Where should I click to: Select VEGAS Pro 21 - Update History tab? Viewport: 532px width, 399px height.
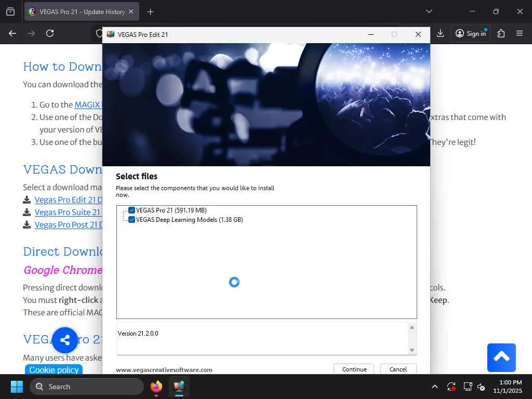tap(82, 11)
